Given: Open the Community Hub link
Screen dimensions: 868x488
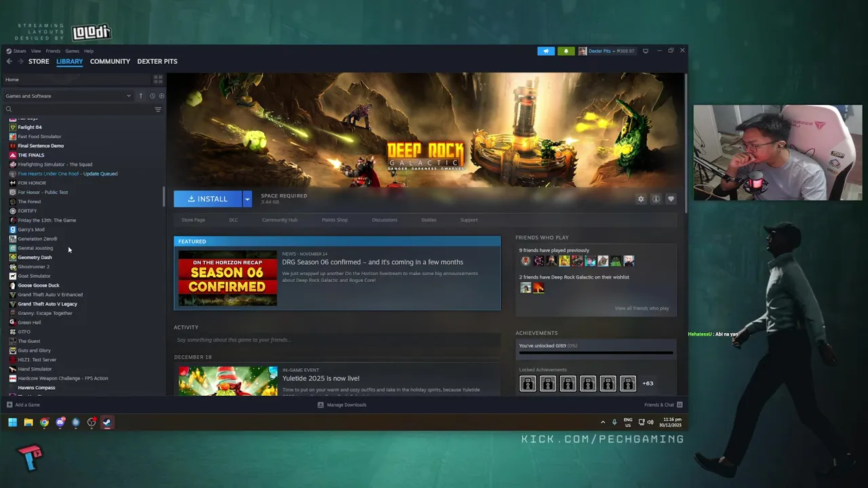Looking at the screenshot, I should (x=279, y=220).
